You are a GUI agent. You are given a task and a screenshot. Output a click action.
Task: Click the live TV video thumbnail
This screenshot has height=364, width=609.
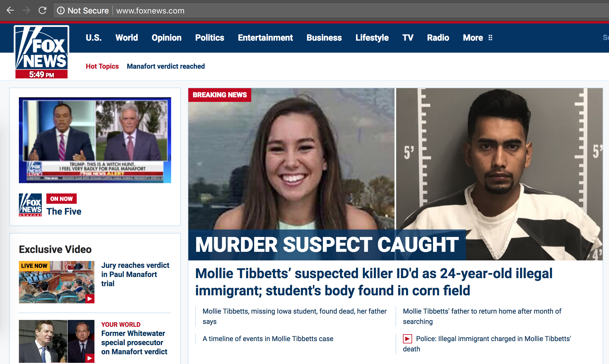coord(95,140)
